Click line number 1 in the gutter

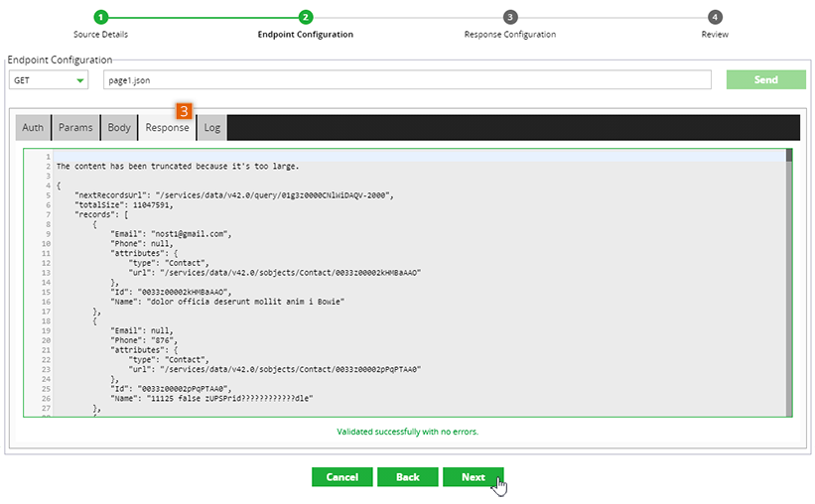pos(48,157)
